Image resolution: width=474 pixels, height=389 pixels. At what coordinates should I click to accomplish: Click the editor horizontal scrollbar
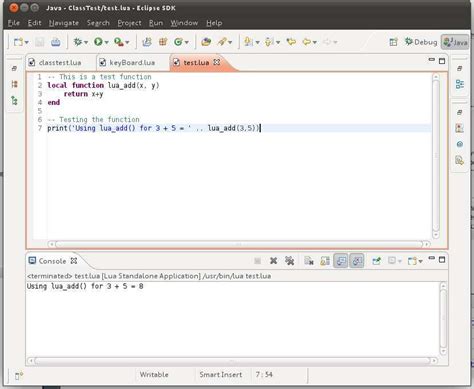(x=239, y=244)
